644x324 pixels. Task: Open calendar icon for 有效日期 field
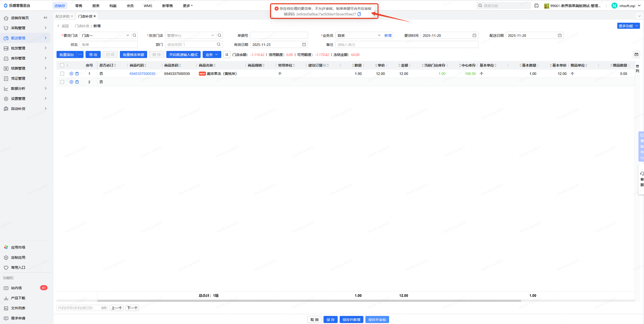pos(304,44)
